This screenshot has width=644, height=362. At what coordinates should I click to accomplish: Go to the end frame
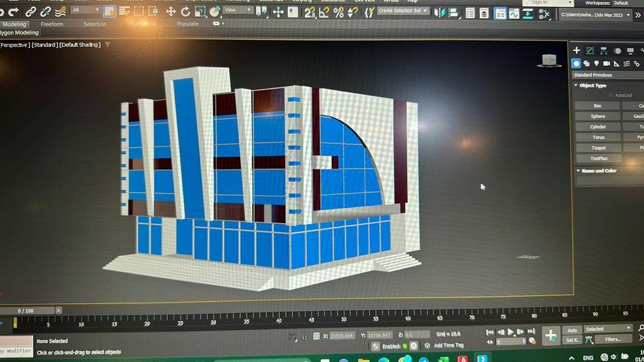(531, 331)
